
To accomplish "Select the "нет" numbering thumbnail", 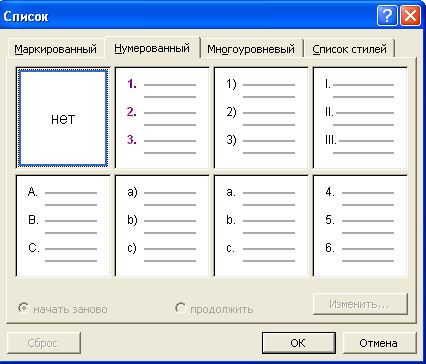I will [x=63, y=118].
